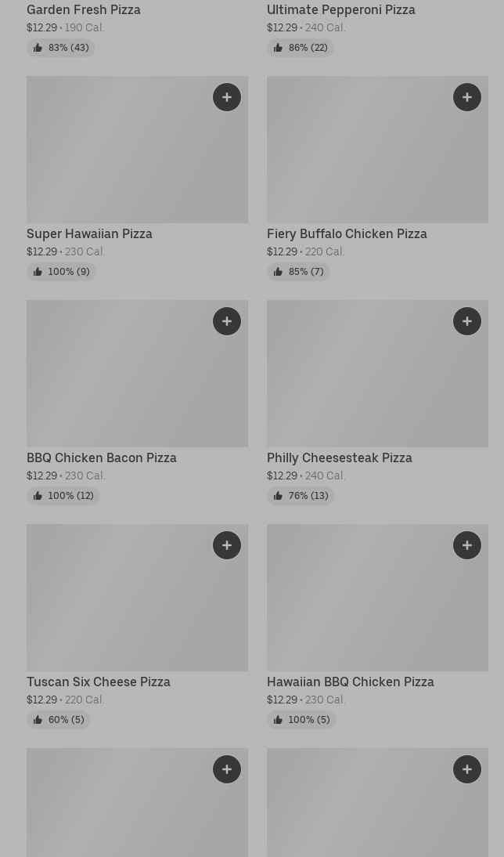Click the Ultimate Pepperoni Pizza title

pos(341,9)
